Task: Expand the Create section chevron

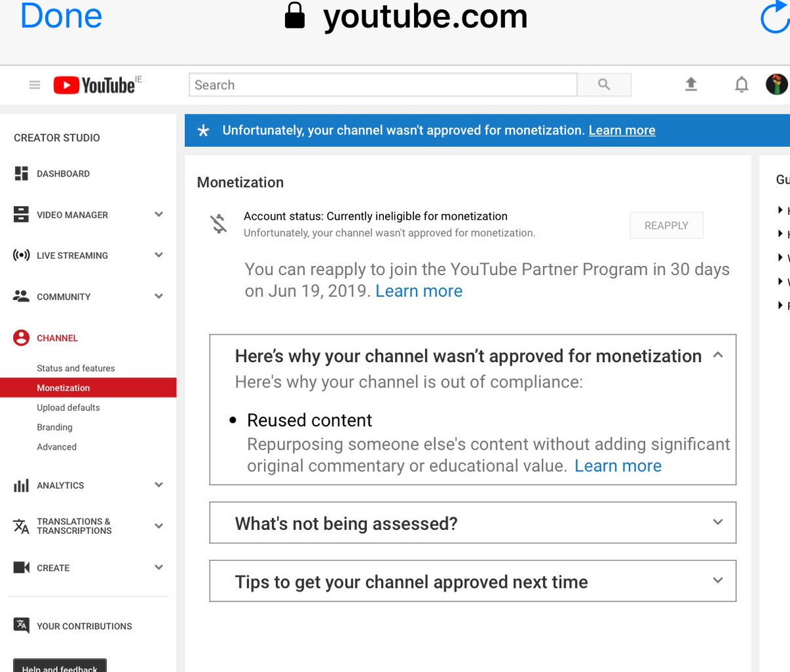Action: pyautogui.click(x=159, y=567)
